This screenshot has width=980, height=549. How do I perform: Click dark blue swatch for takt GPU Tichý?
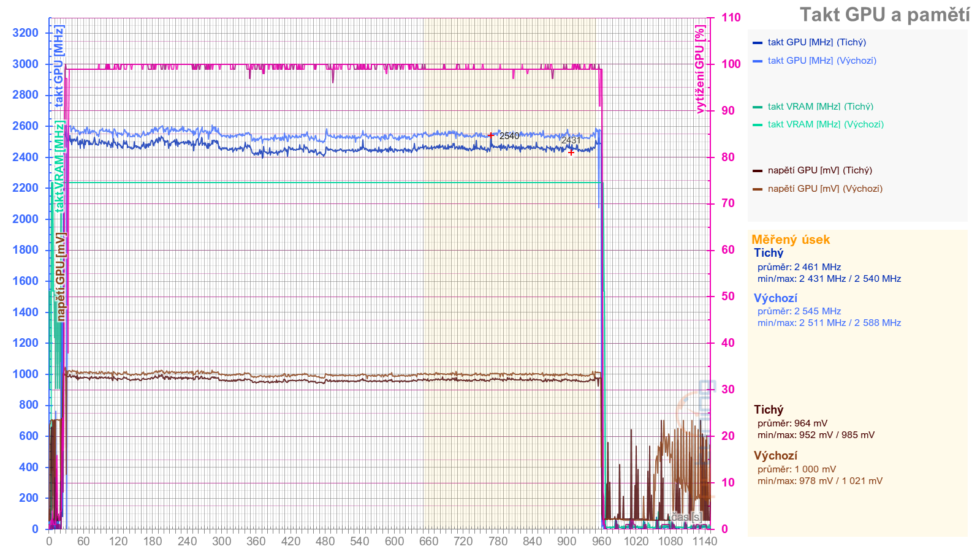[758, 43]
